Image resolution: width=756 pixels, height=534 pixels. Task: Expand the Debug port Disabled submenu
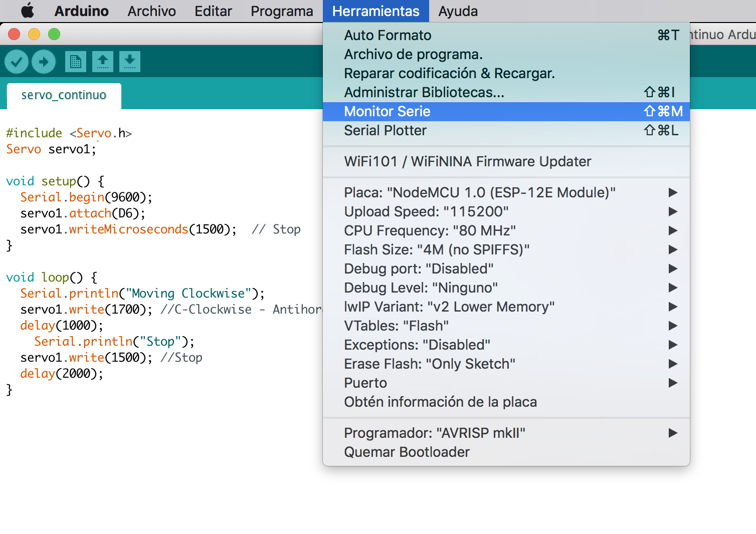(x=506, y=269)
